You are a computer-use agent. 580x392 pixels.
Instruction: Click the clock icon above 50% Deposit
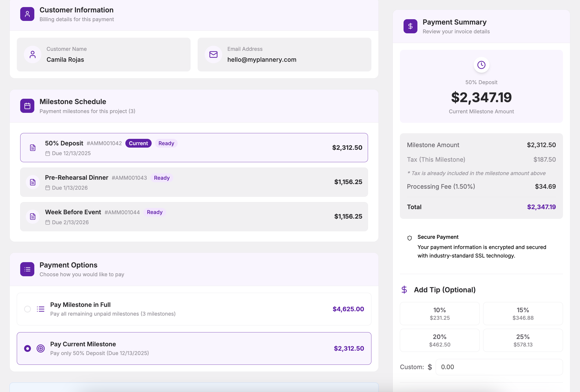pos(481,65)
